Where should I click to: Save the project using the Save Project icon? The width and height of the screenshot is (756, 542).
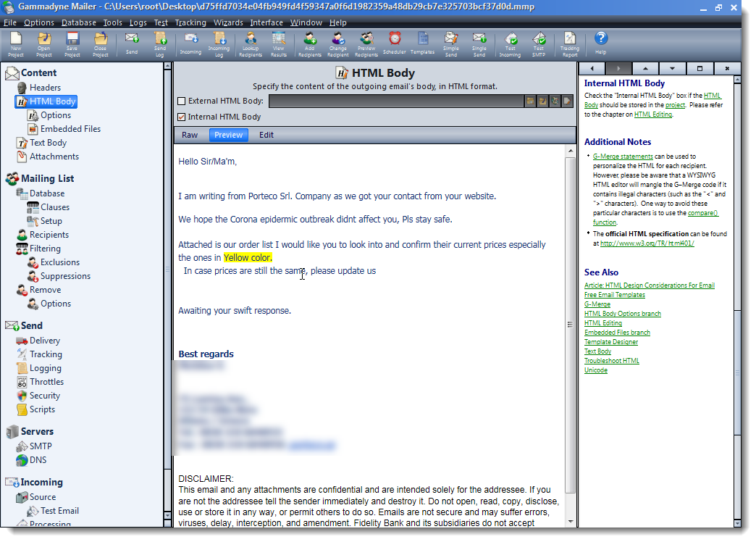tap(72, 44)
